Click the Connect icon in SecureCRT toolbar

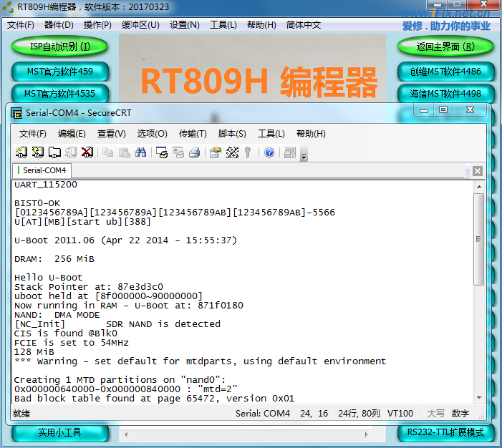(x=21, y=152)
